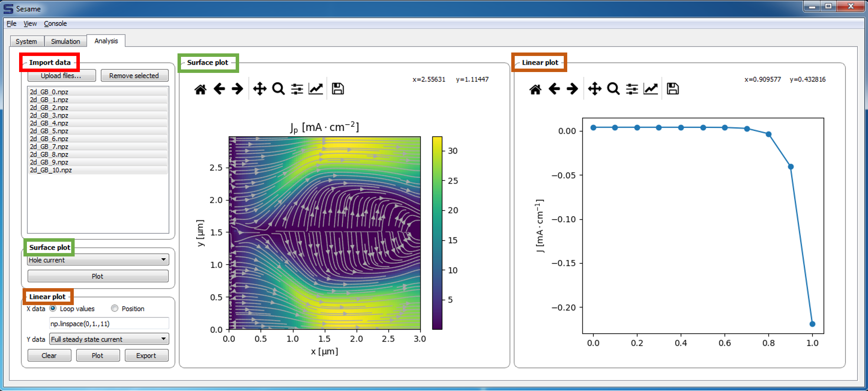Go forward to next view in surface plot
The height and width of the screenshot is (391, 868).
[x=237, y=89]
